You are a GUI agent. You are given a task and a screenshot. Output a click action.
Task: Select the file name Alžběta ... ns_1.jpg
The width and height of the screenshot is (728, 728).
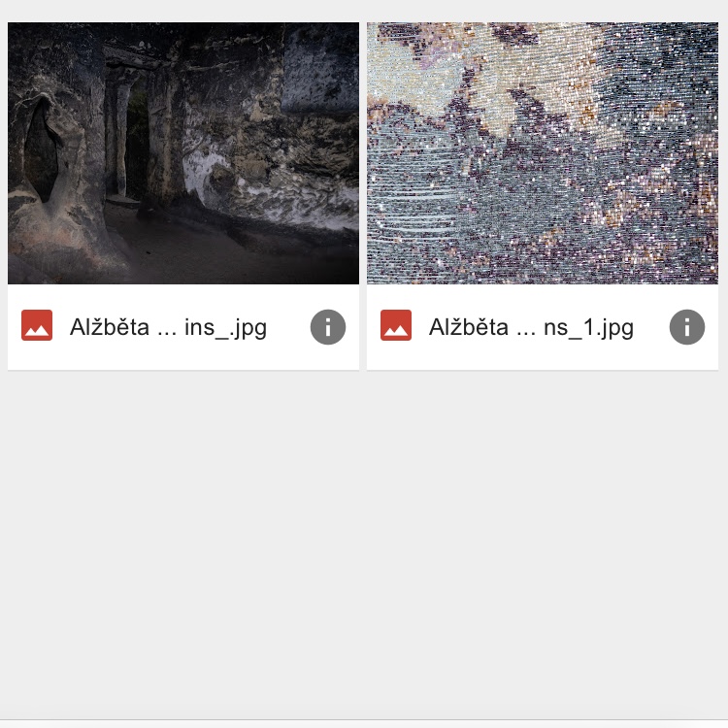(531, 328)
